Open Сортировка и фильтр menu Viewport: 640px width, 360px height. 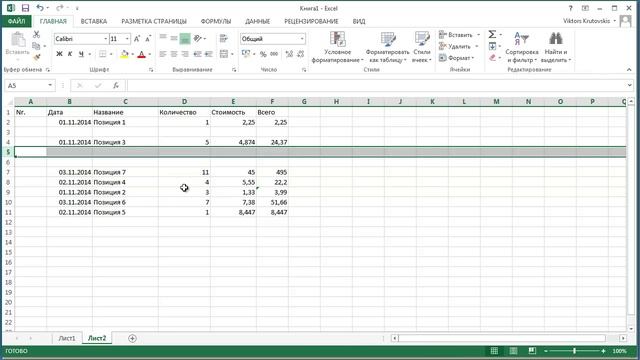pos(522,47)
